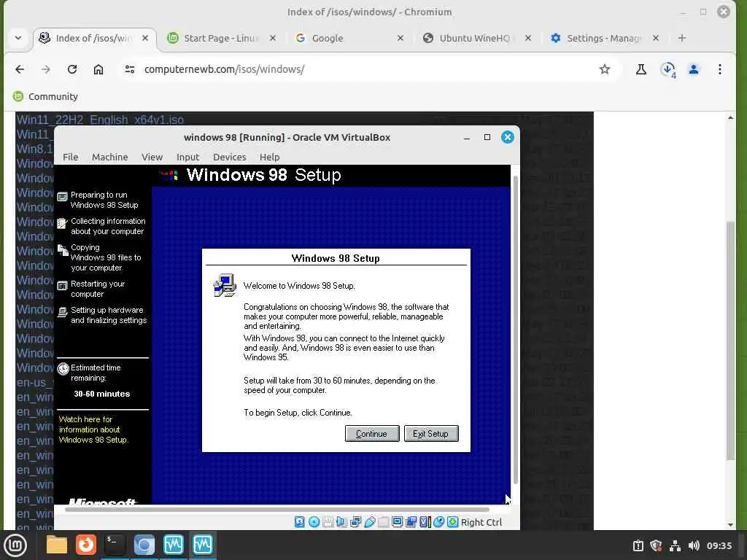This screenshot has height=560, width=747.
Task: Open the update notification tray icon
Action: pos(638,545)
